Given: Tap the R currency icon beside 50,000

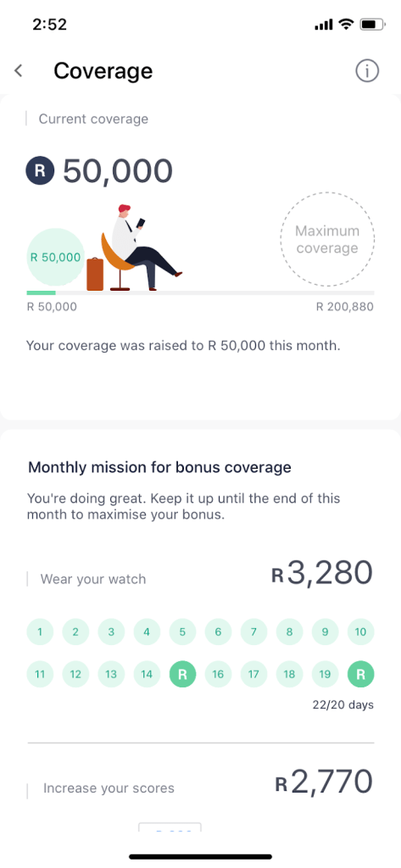Looking at the screenshot, I should (x=41, y=170).
